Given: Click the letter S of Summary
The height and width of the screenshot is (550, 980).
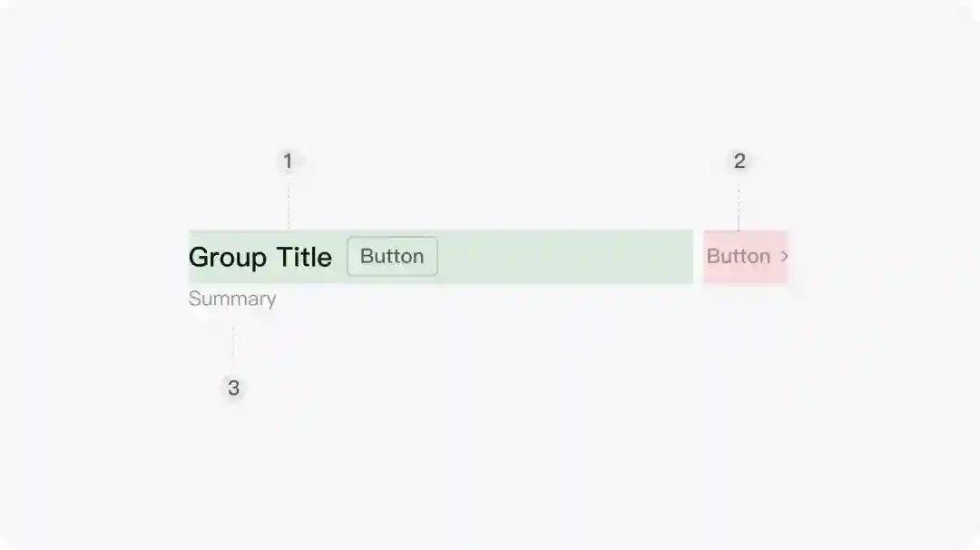Looking at the screenshot, I should [x=194, y=300].
